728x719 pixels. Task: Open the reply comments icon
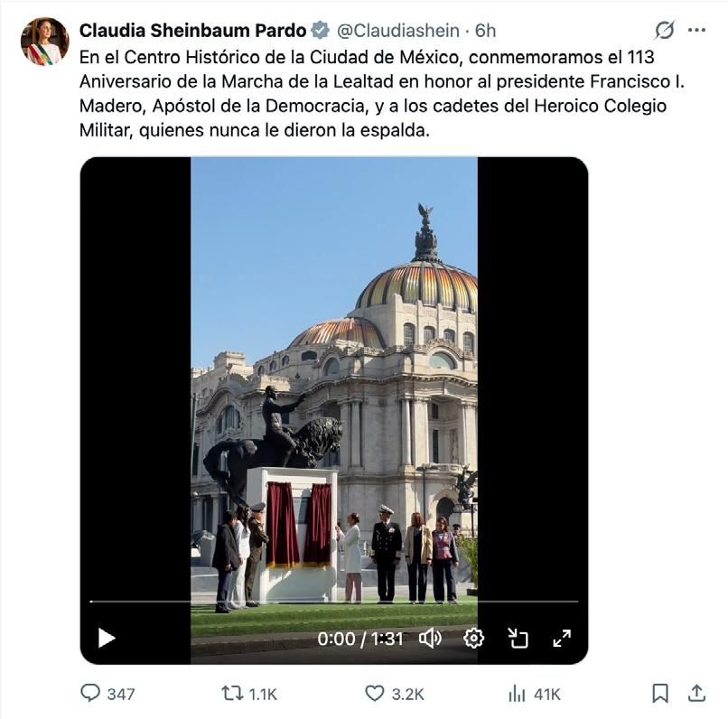[90, 694]
